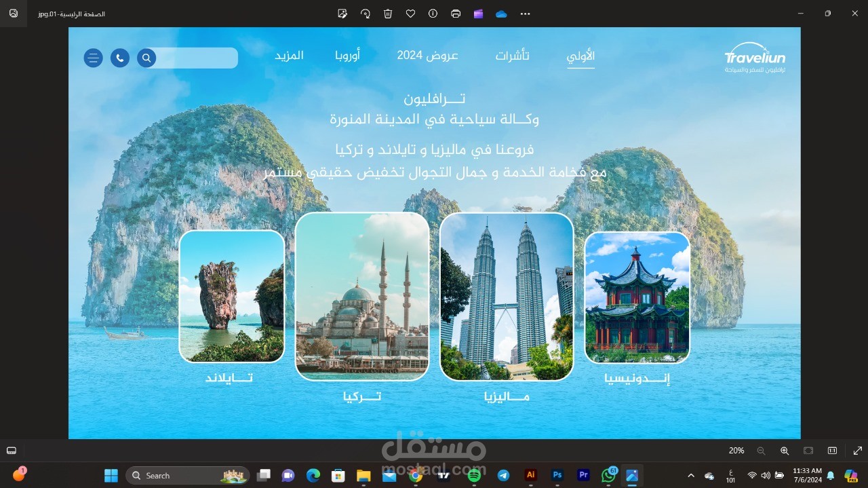Open the widgets icon with notification badge

19,474
